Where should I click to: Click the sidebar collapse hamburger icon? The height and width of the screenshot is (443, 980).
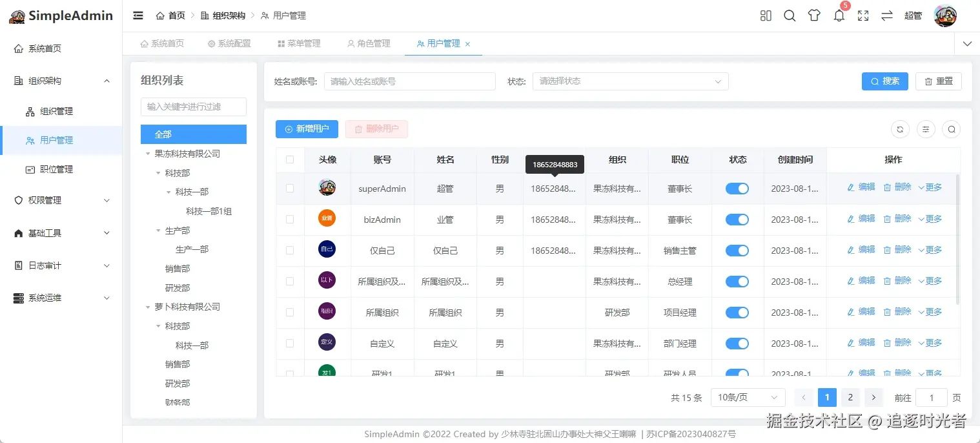tap(138, 15)
